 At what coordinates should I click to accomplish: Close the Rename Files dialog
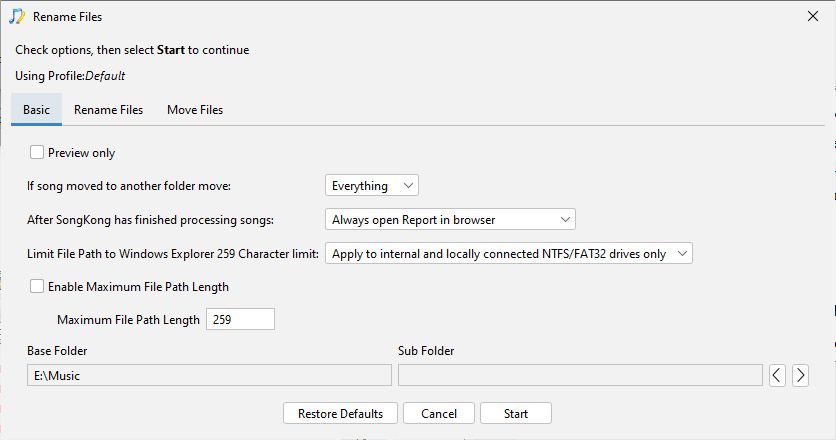(813, 17)
